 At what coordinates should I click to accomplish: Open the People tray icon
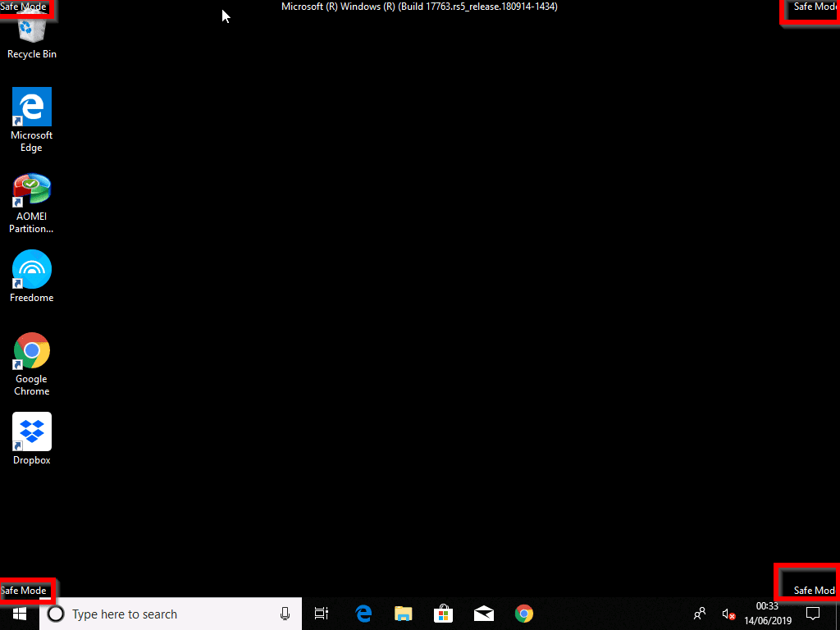pyautogui.click(x=700, y=614)
